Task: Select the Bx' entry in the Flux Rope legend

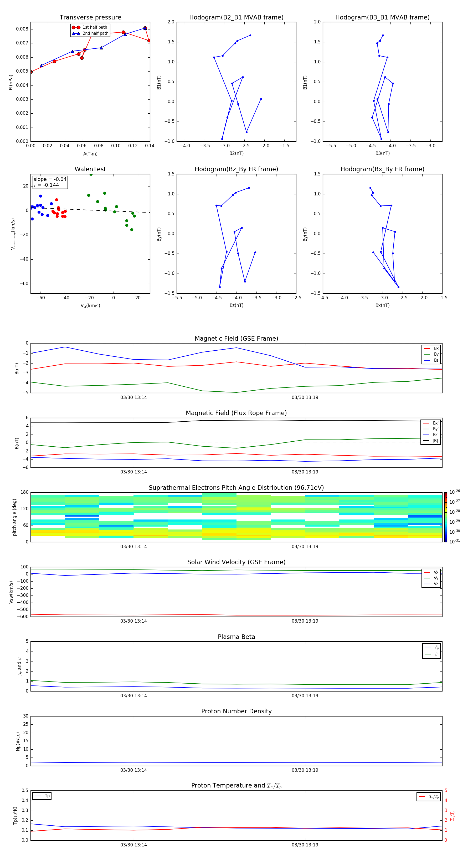Action: (431, 423)
